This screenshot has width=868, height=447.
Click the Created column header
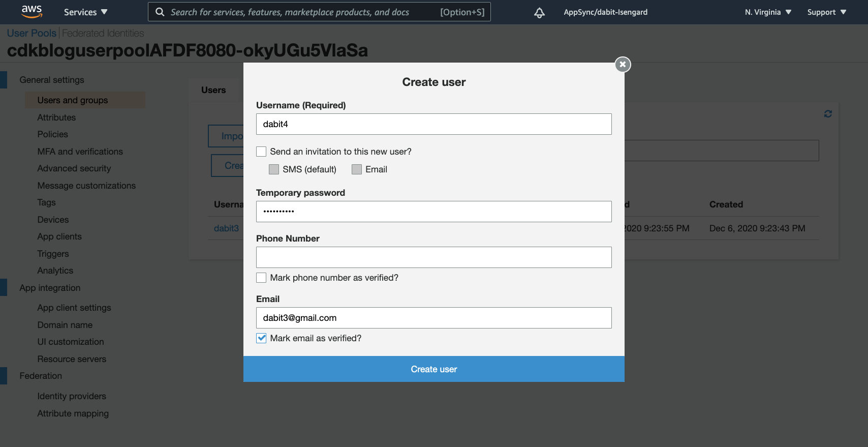coord(726,204)
